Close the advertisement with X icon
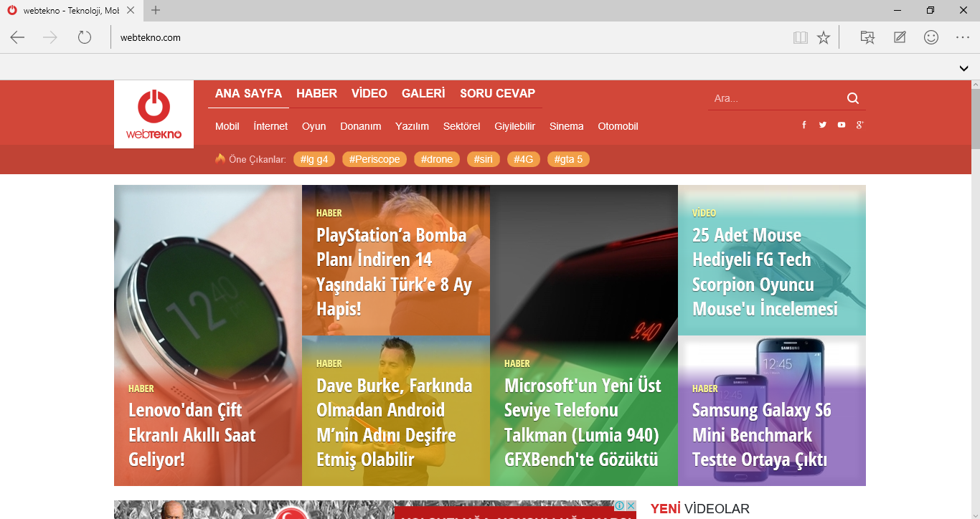This screenshot has width=980, height=519. 631,505
